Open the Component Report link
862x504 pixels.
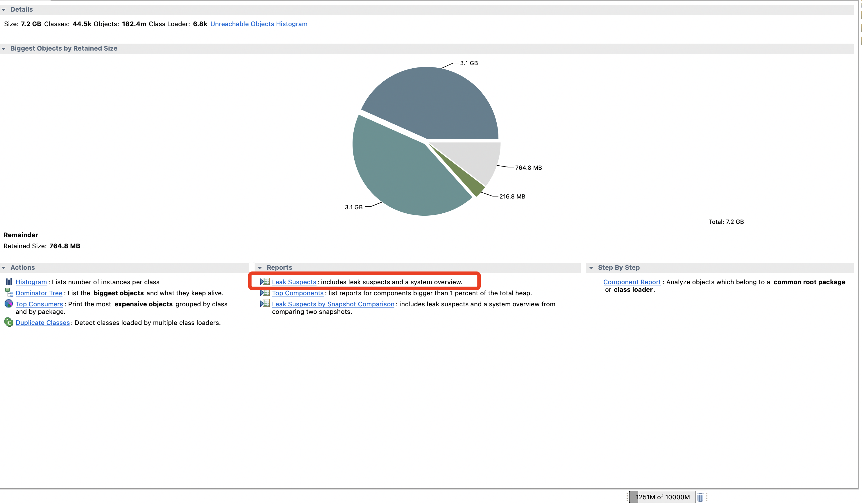632,282
